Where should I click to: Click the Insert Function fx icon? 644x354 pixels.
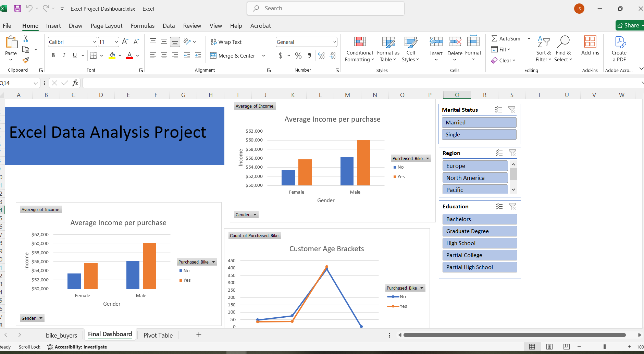[75, 83]
